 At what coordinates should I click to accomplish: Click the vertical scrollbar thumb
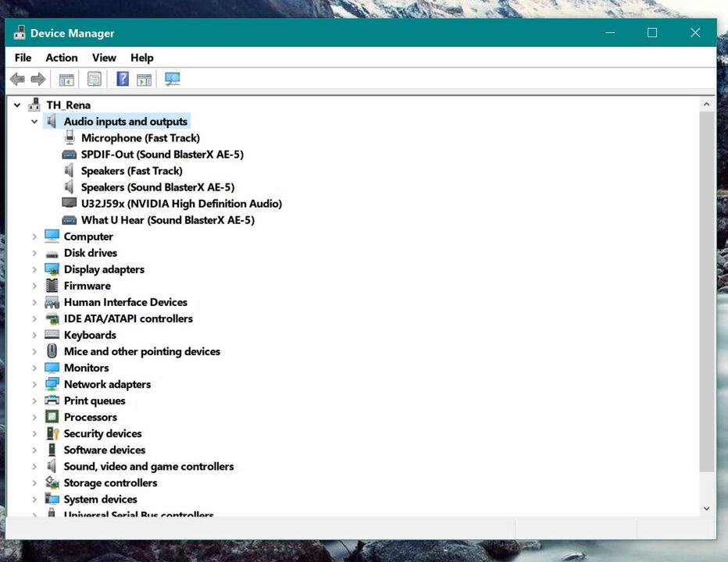pos(706,292)
